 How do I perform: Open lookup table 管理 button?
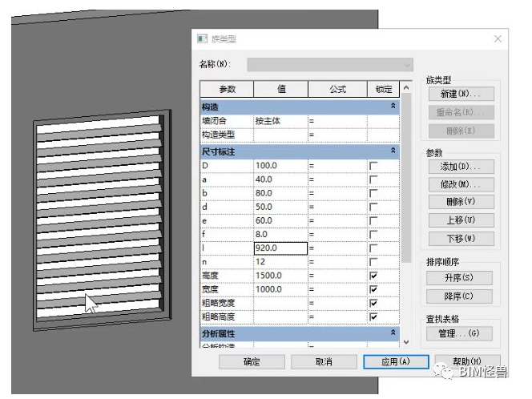[x=461, y=333]
